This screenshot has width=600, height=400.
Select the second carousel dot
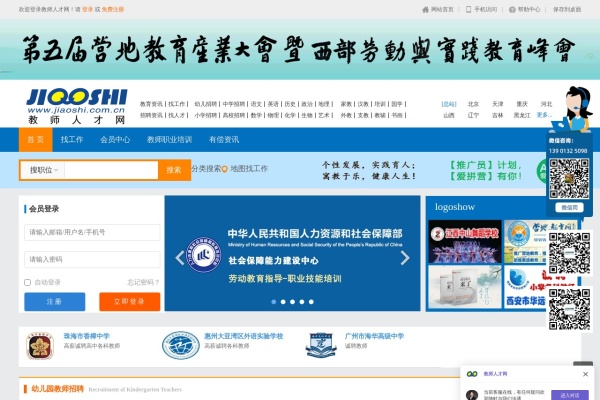coord(283,302)
